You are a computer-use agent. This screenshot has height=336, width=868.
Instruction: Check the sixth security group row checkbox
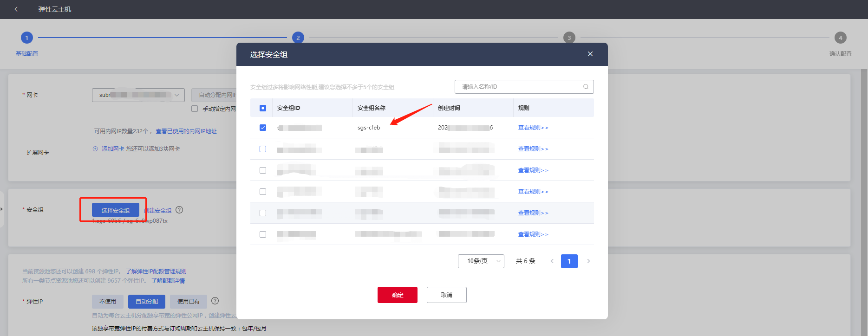pyautogui.click(x=263, y=234)
